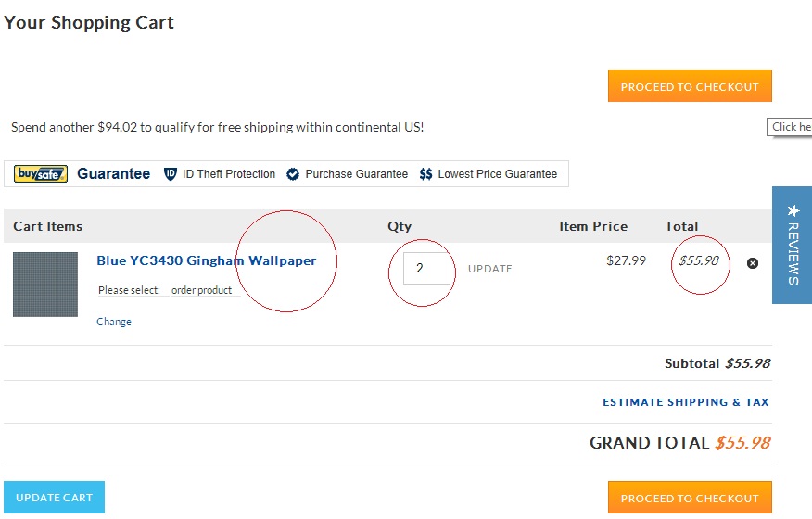Viewport: 812px width, 519px height.
Task: Click the ID Theft Protection shield icon
Action: click(x=171, y=174)
